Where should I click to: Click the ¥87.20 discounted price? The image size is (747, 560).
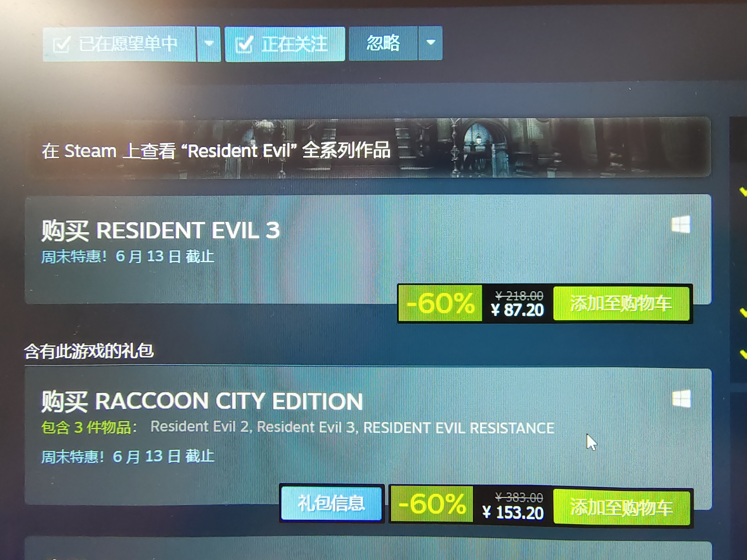tap(517, 310)
